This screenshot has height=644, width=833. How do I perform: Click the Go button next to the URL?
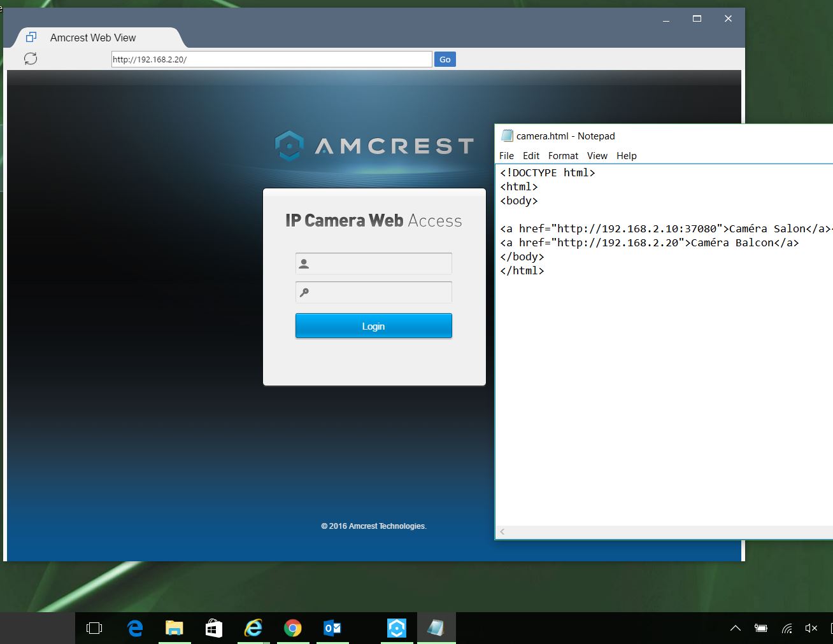click(x=445, y=59)
